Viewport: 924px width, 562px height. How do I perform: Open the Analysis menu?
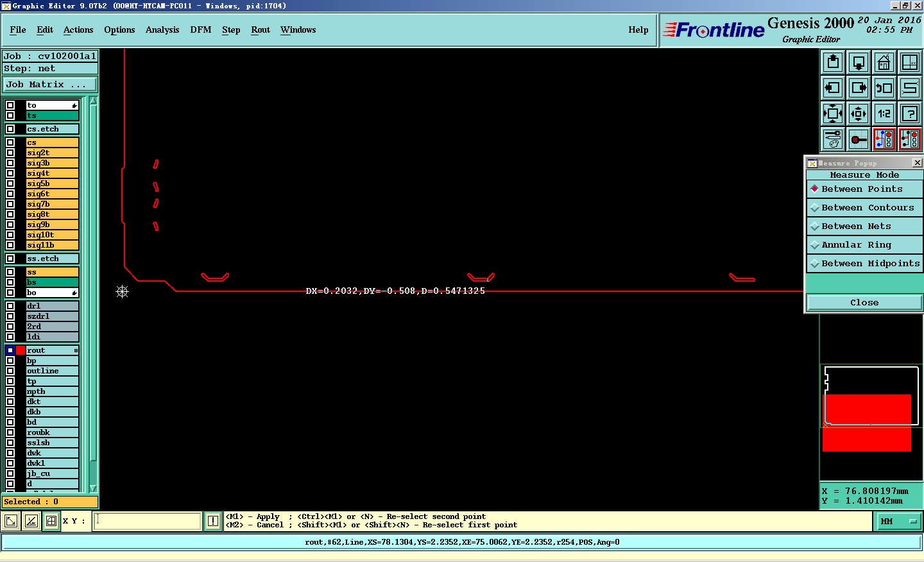coord(162,30)
